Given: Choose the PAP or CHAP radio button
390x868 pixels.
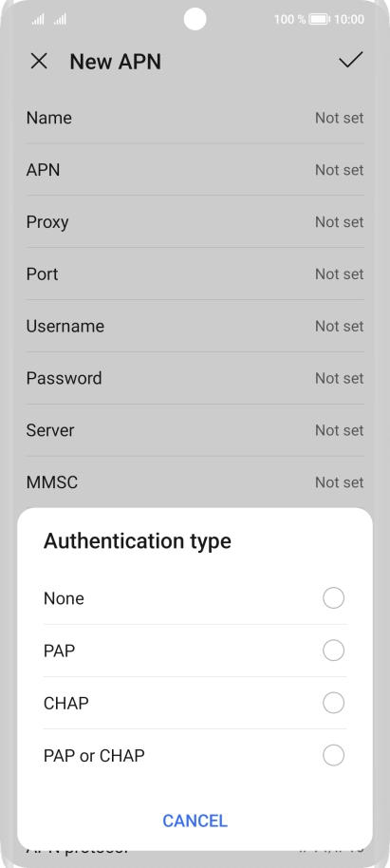Looking at the screenshot, I should (334, 755).
